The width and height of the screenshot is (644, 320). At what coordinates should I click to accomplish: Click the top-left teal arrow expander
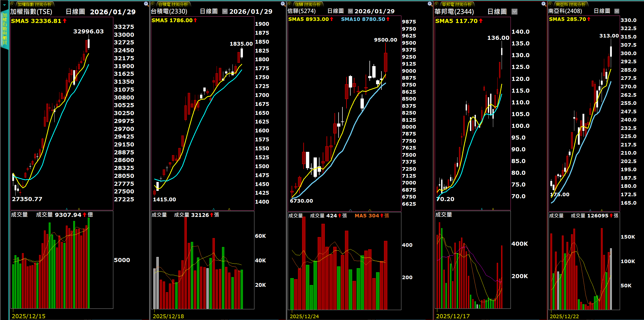[4, 5]
